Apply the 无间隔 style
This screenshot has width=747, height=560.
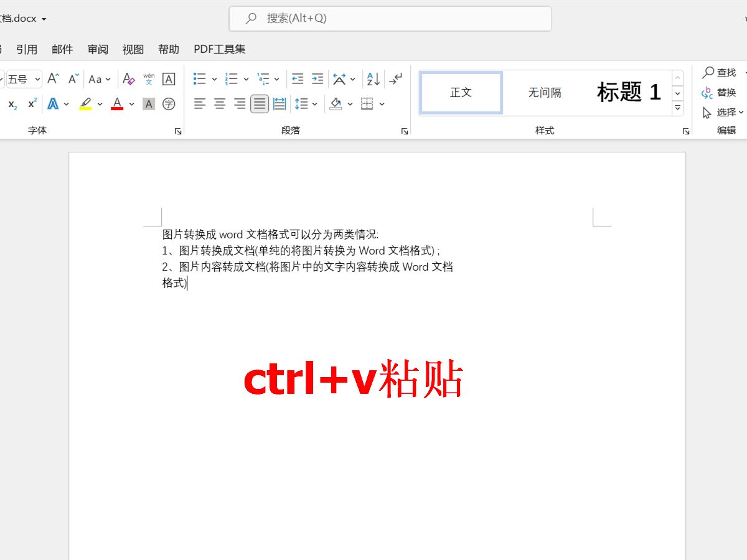tap(544, 92)
